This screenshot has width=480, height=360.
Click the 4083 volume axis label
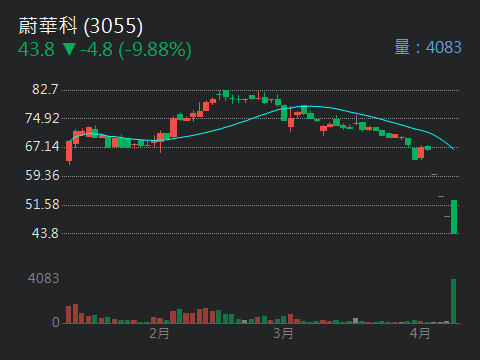pyautogui.click(x=43, y=278)
